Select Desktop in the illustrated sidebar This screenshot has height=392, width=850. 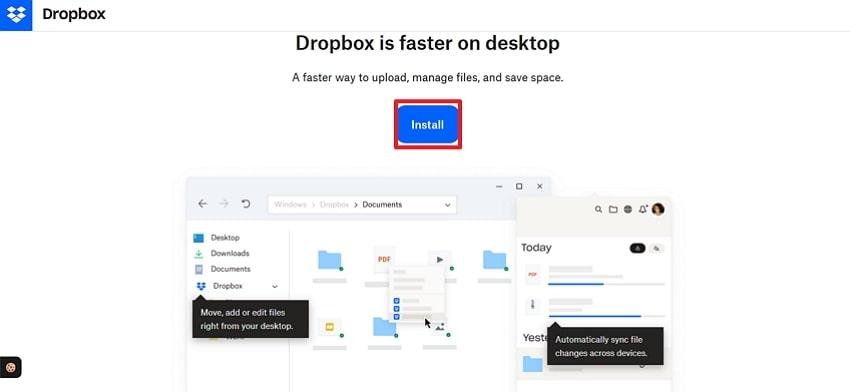pyautogui.click(x=217, y=237)
